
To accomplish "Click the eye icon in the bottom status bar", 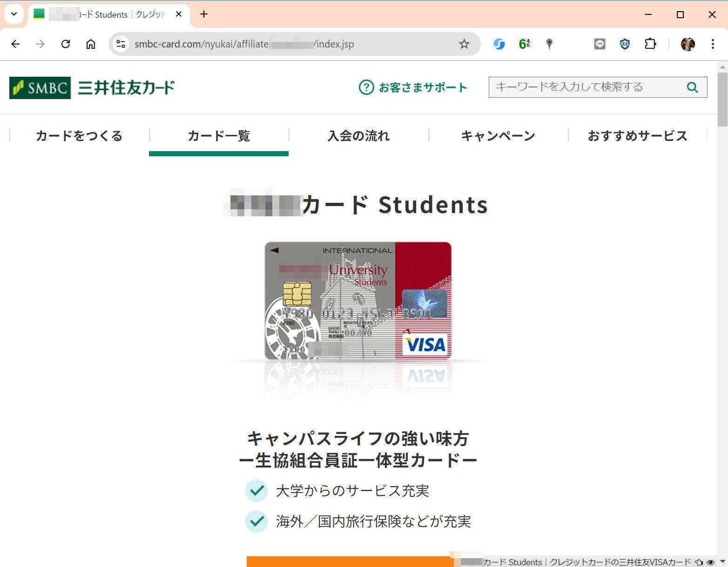I will 710,562.
